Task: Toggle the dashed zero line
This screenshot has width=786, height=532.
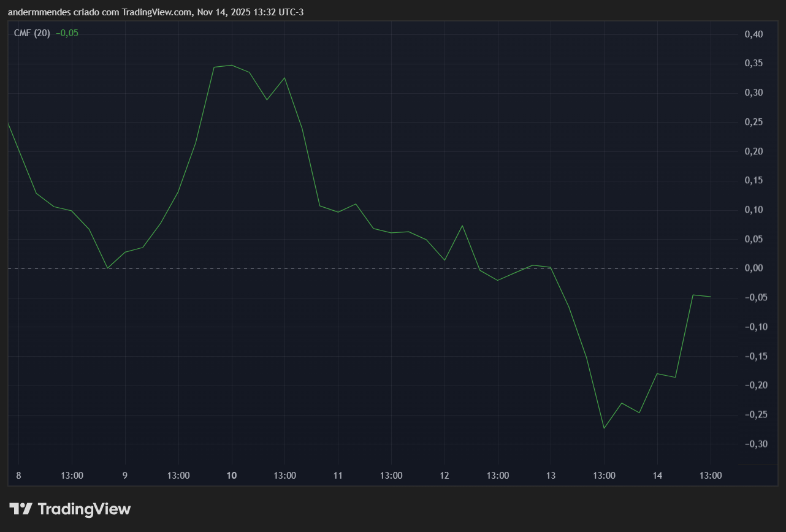Action: point(368,268)
